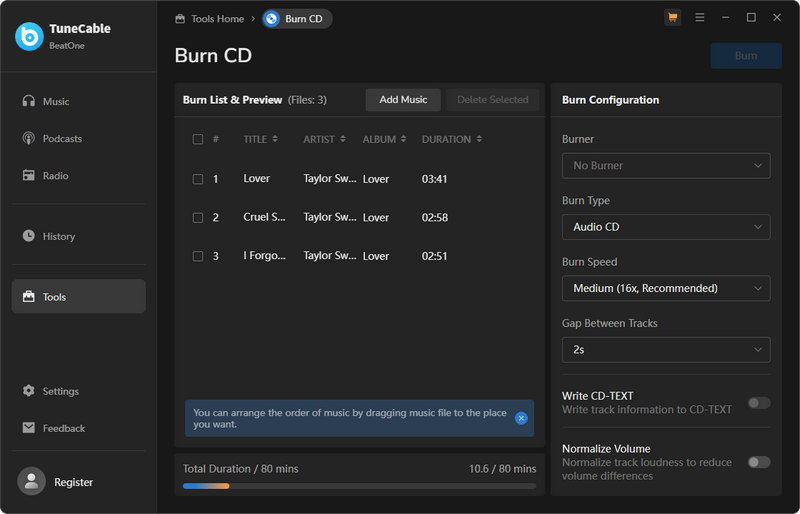The width and height of the screenshot is (800, 514).
Task: Click the Burn button
Action: pos(745,56)
